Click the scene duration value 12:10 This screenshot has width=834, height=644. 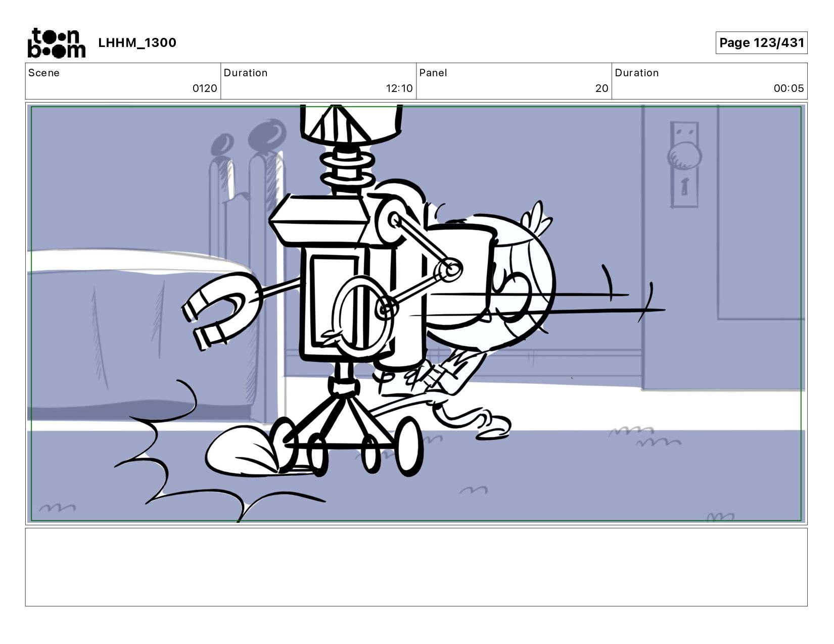coord(399,88)
